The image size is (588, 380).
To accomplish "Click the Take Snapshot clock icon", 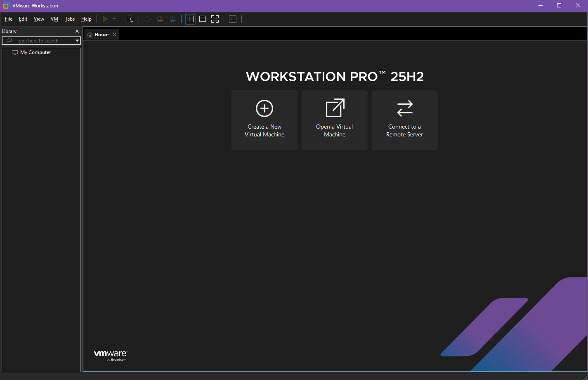I will coord(147,19).
